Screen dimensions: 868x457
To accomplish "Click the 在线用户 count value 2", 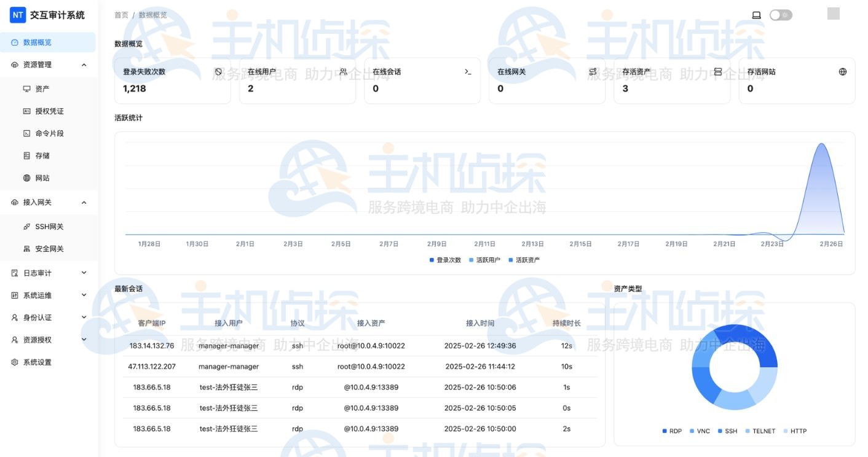I will [x=251, y=88].
